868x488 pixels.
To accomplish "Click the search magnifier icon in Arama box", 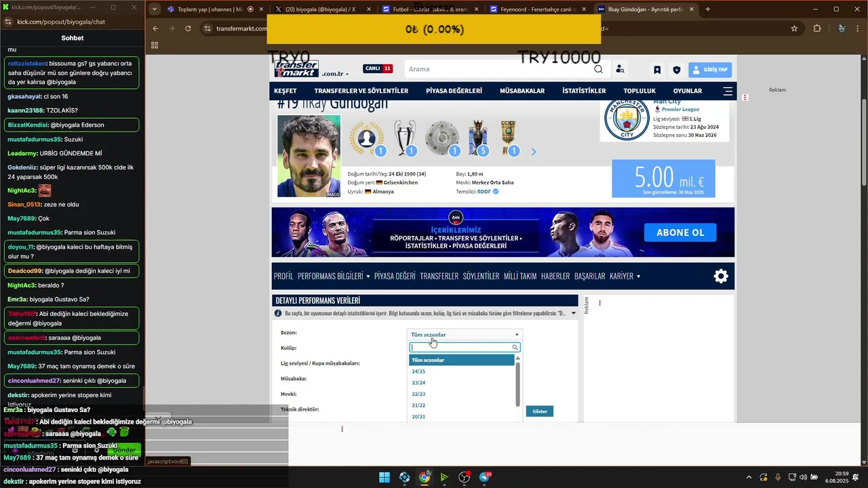I will [x=598, y=69].
